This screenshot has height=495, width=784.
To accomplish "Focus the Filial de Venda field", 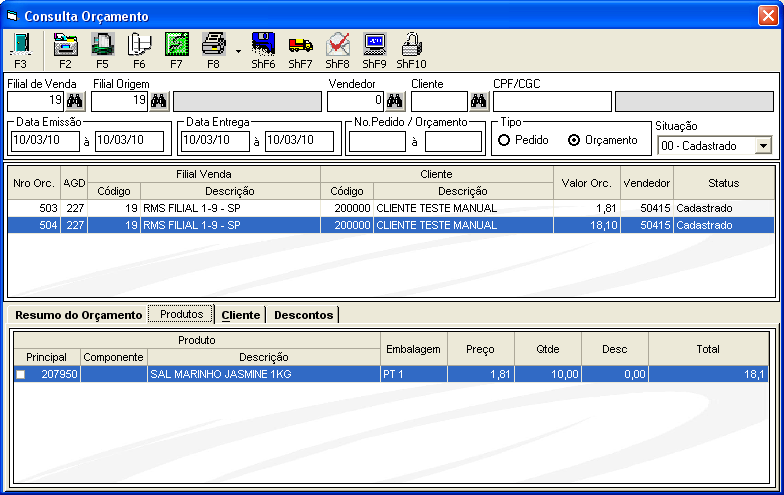I will [x=36, y=102].
